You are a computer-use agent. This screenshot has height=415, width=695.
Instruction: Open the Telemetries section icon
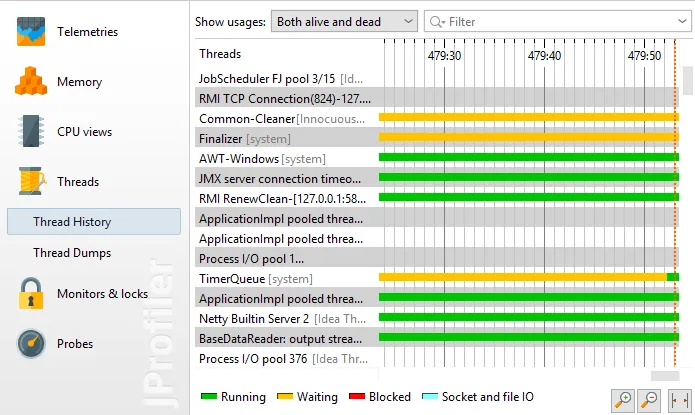[31, 31]
